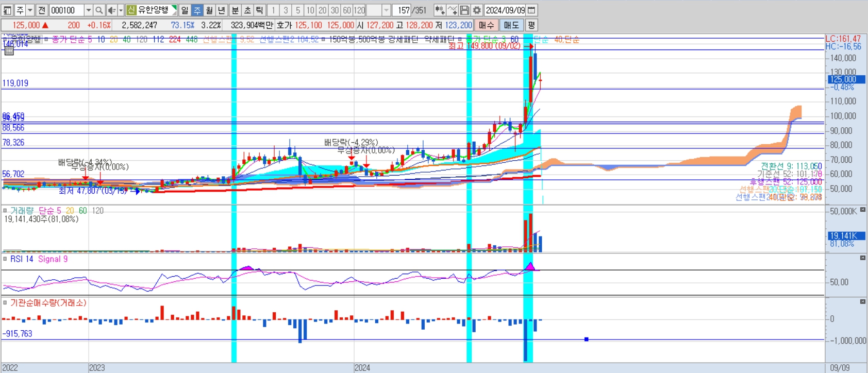This screenshot has height=373, width=868.
Task: Choose the 120 interval button
Action: pos(360,10)
